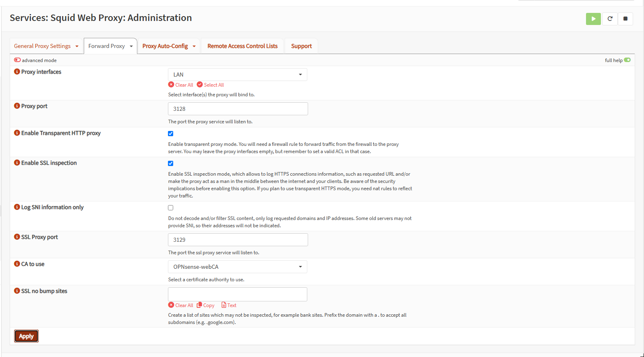The image size is (644, 357).
Task: Click Text icon under SSL no bump sites
Action: tap(224, 305)
